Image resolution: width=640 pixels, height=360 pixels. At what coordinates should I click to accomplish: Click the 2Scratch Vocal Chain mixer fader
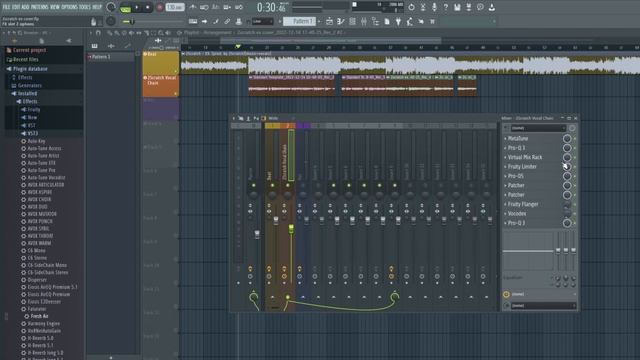291,229
